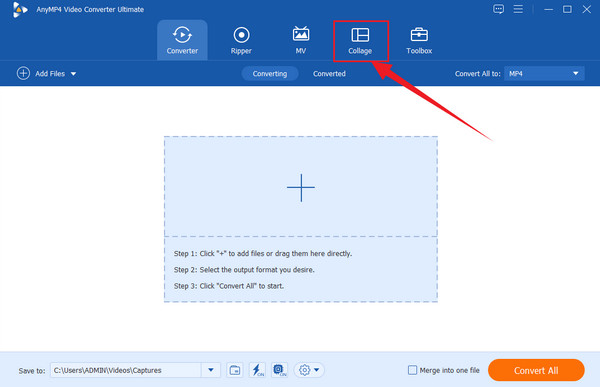Switch to the Ripper module
600x387 pixels.
241,41
